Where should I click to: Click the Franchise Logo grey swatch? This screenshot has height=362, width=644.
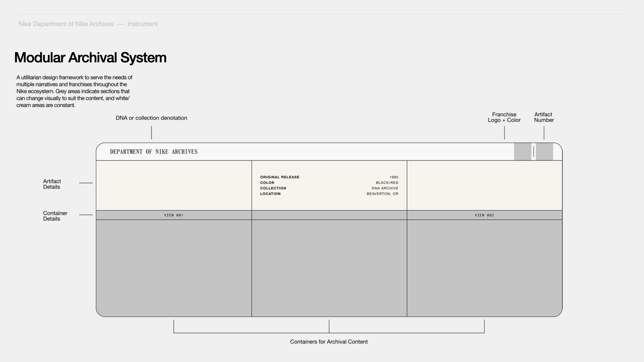523,152
